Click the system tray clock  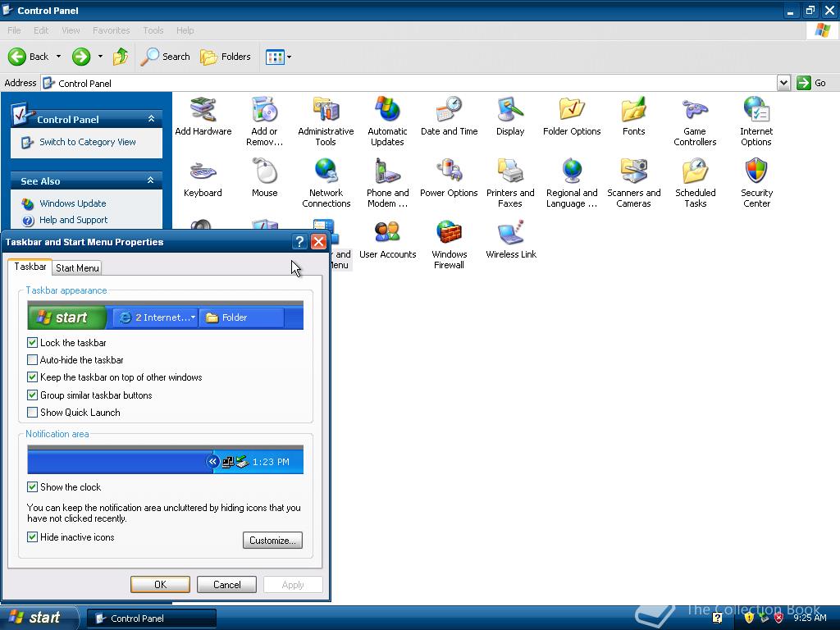(x=810, y=618)
